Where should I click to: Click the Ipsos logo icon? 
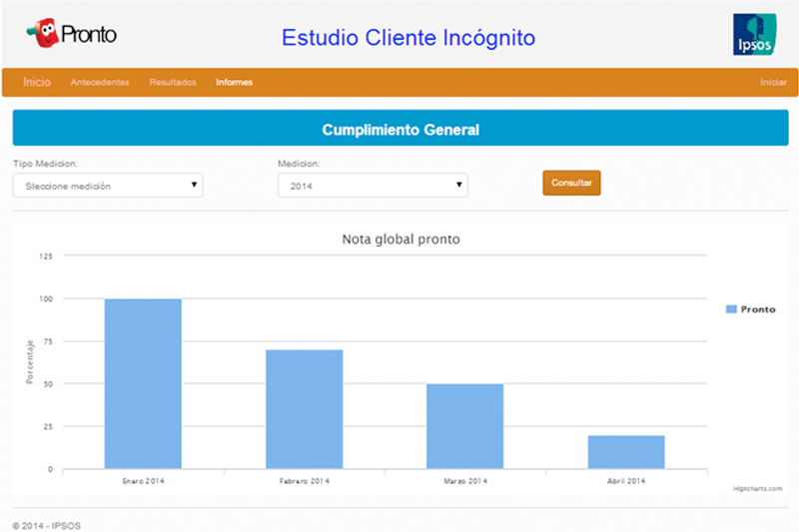coord(755,35)
